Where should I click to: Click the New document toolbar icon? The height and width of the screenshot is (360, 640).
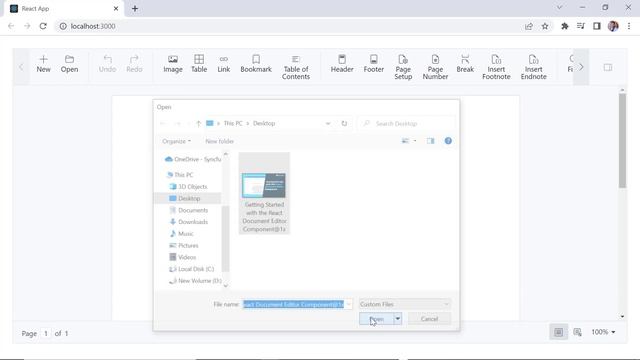click(43, 64)
